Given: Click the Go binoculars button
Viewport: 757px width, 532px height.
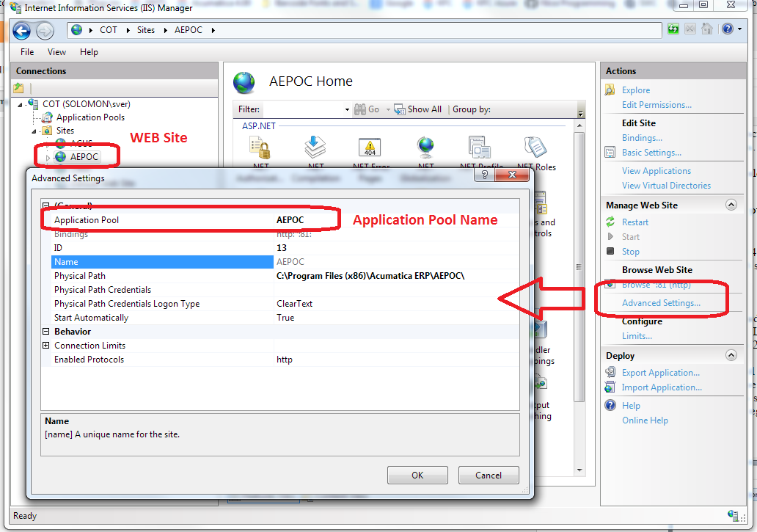Looking at the screenshot, I should [367, 109].
